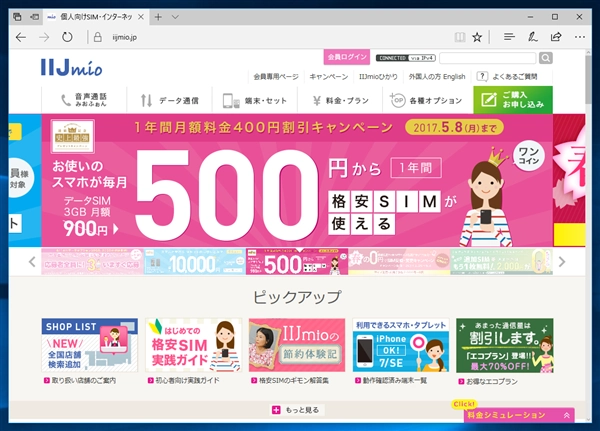
Task: Click the page vertical scrollbar
Action: pos(588,235)
